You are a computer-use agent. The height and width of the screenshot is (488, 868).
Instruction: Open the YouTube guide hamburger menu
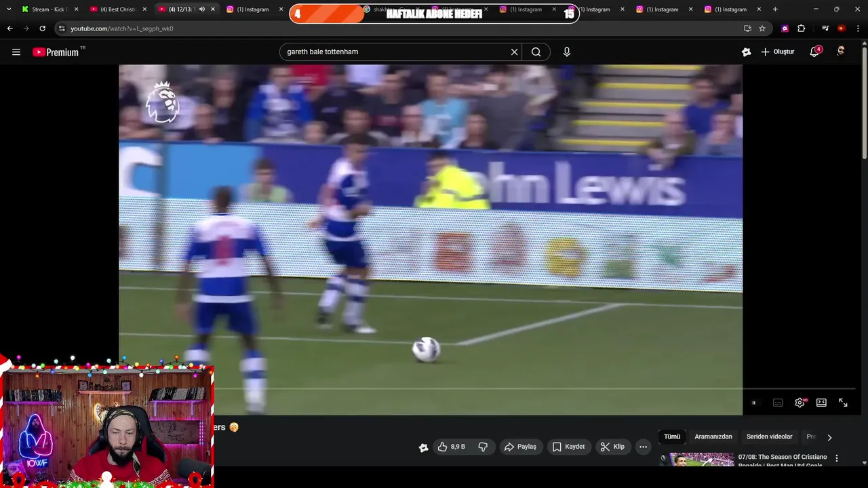16,52
